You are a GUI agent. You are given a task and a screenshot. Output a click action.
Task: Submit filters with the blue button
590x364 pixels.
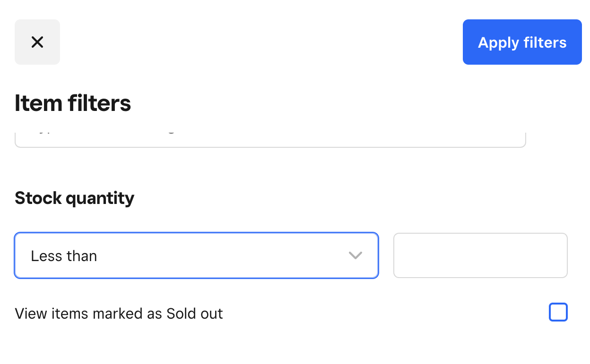(522, 42)
